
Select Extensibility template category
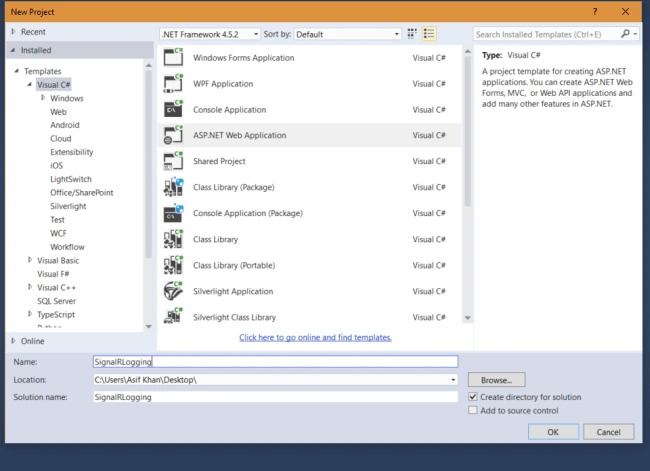tap(72, 152)
